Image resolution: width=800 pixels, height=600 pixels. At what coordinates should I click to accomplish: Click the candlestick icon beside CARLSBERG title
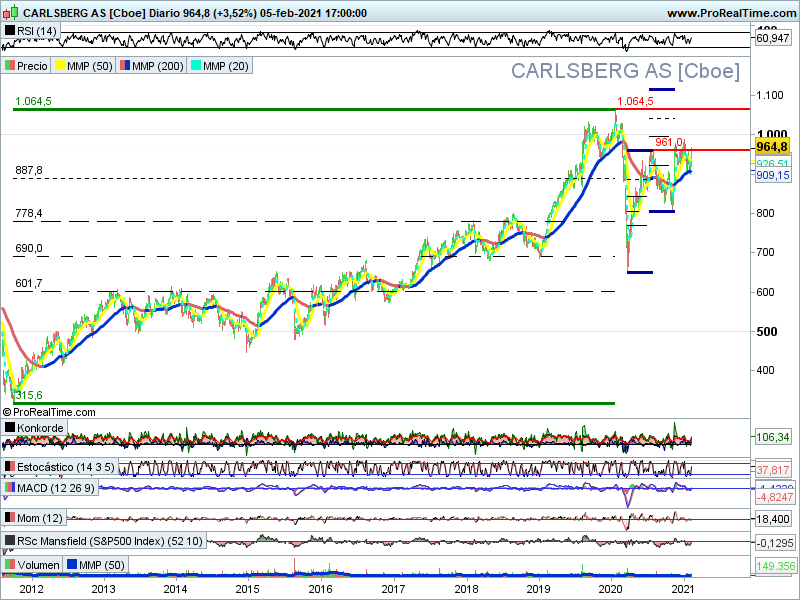(11, 12)
